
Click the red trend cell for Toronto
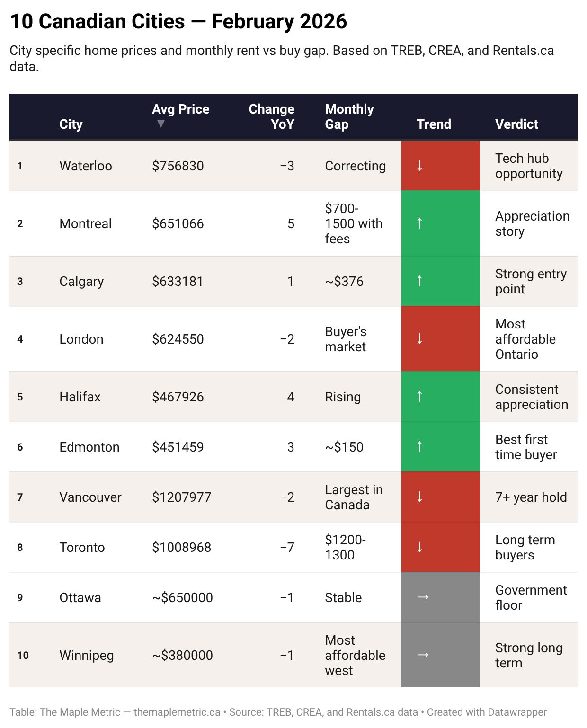pyautogui.click(x=440, y=547)
